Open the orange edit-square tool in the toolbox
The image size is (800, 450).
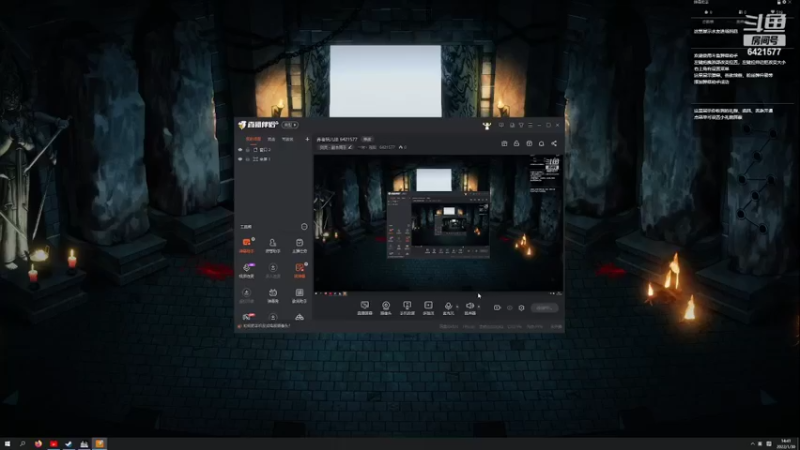[x=299, y=270]
